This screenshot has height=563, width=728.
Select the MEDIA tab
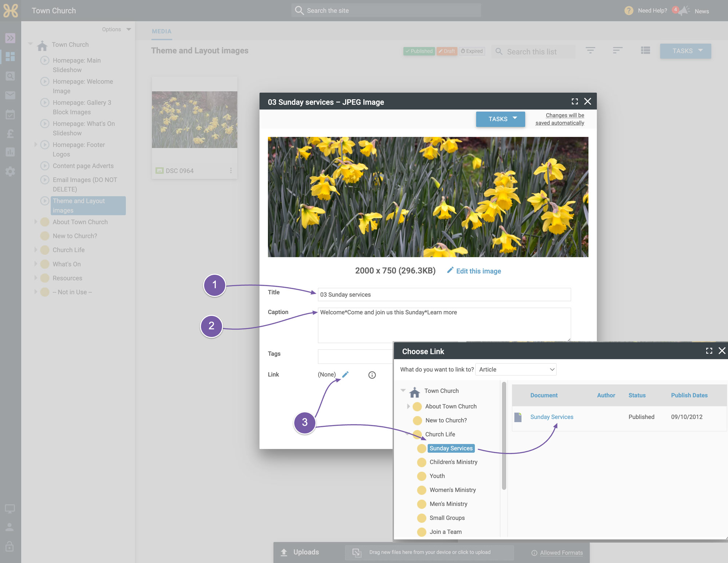[x=162, y=31]
